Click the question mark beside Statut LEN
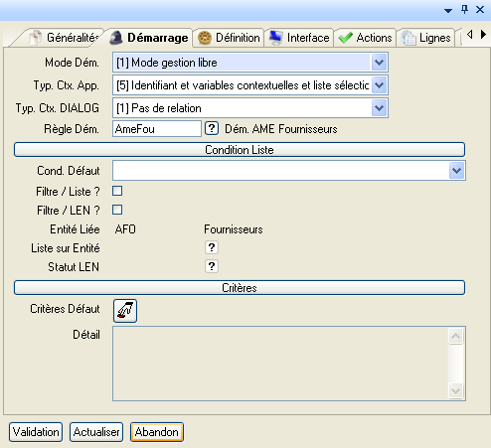The image size is (491, 448). click(212, 266)
